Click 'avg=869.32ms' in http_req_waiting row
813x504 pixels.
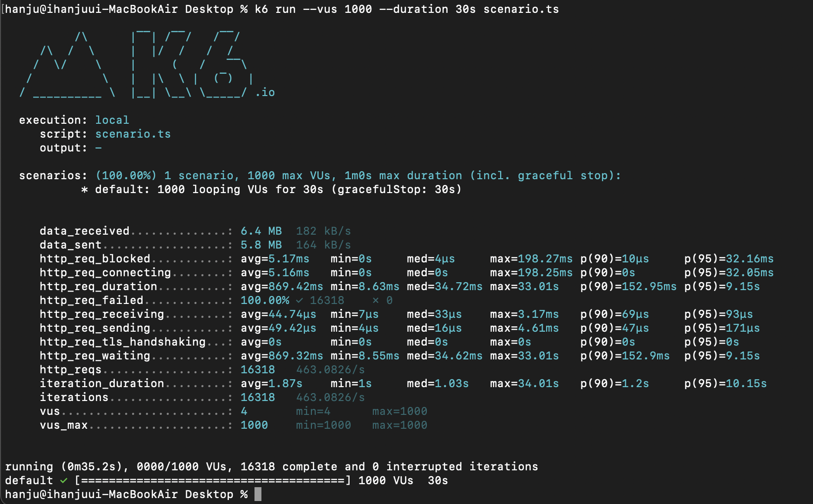[282, 356]
